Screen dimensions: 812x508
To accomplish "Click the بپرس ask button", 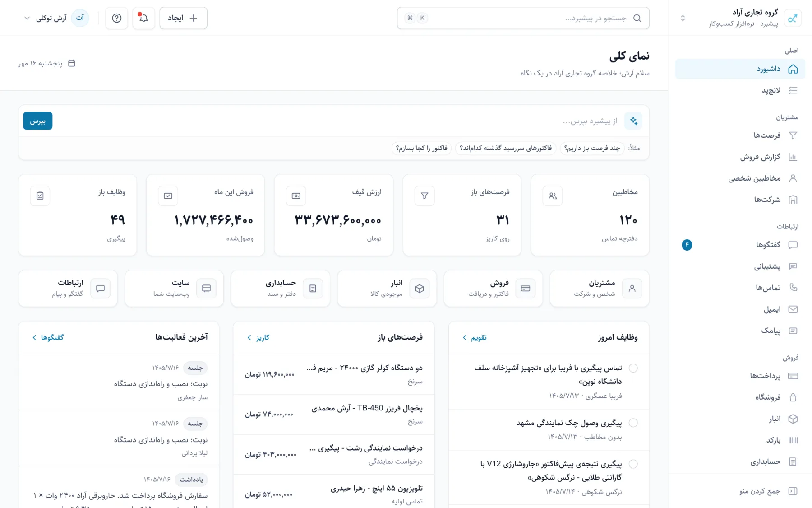I will tap(38, 121).
